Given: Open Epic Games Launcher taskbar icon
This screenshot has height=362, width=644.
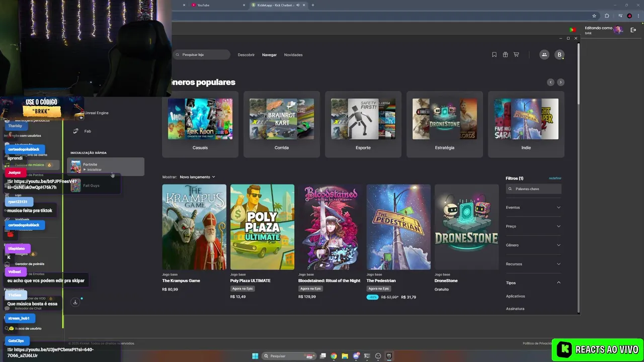Looking at the screenshot, I should (389, 356).
